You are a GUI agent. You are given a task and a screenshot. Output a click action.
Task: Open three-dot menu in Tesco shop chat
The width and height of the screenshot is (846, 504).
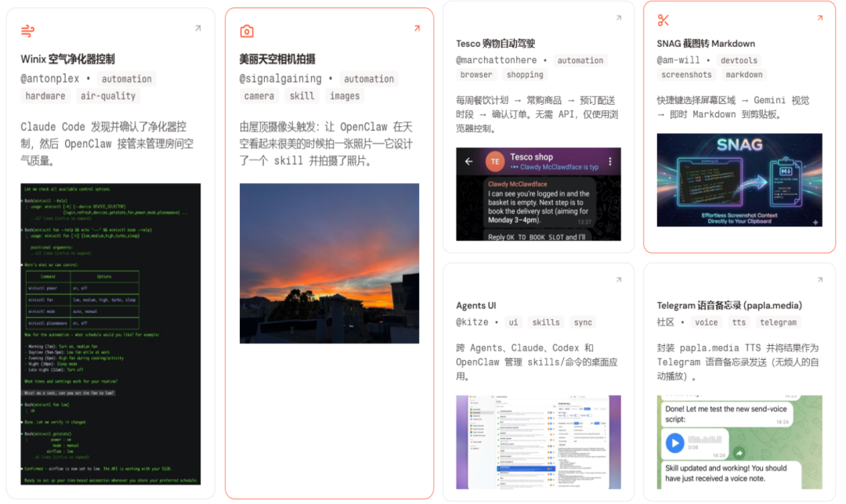(x=610, y=161)
